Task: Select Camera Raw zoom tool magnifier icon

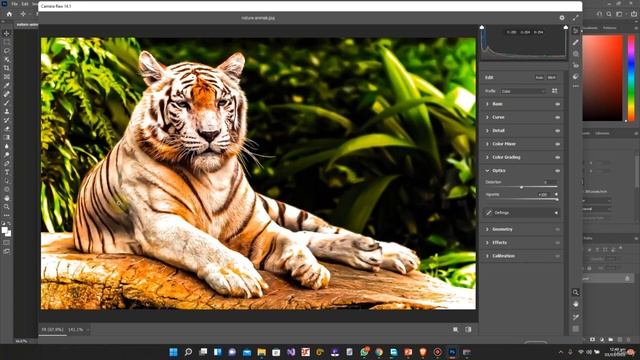Action: pos(576,292)
